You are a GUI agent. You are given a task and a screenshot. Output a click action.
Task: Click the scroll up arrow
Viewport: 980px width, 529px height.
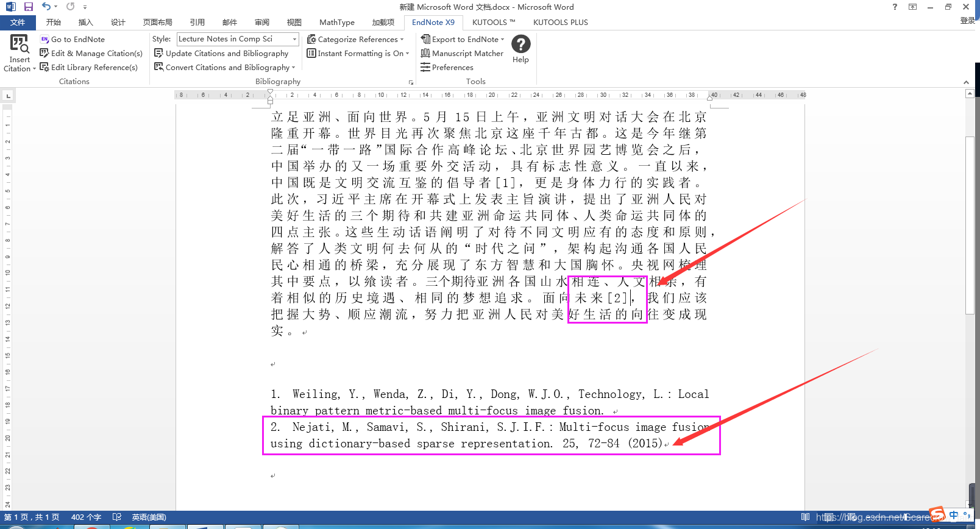tap(970, 94)
